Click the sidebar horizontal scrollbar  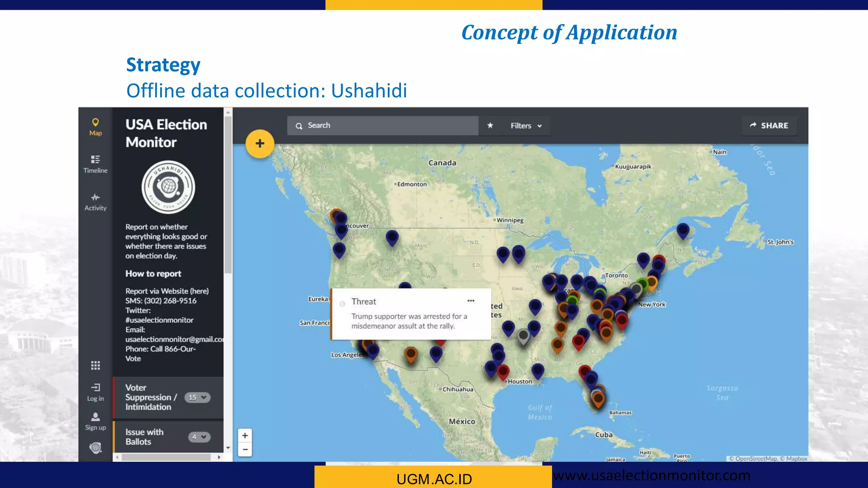point(166,457)
